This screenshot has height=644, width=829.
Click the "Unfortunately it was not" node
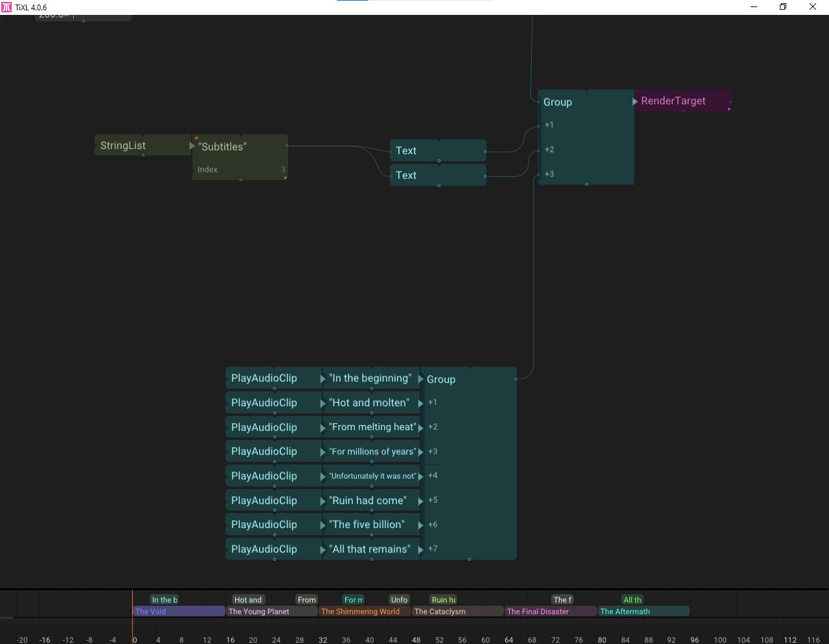[x=372, y=476]
